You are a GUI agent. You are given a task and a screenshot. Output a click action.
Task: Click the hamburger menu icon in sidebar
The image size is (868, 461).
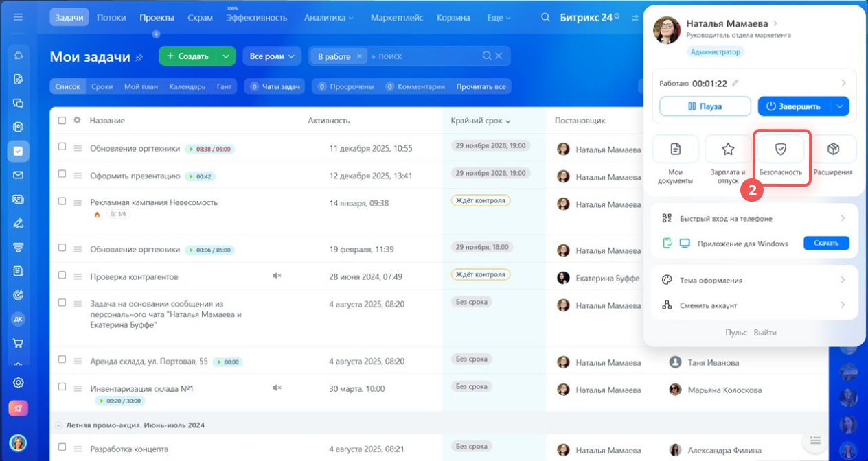(18, 17)
